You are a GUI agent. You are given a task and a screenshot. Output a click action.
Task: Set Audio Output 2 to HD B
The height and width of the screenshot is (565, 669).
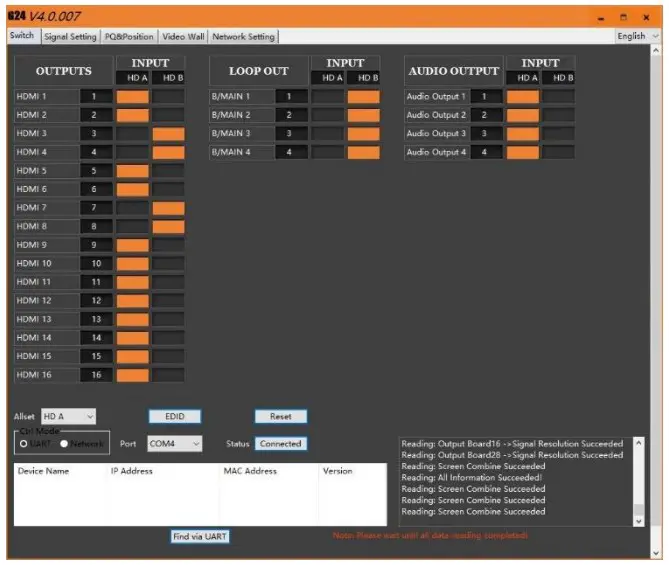click(x=558, y=115)
